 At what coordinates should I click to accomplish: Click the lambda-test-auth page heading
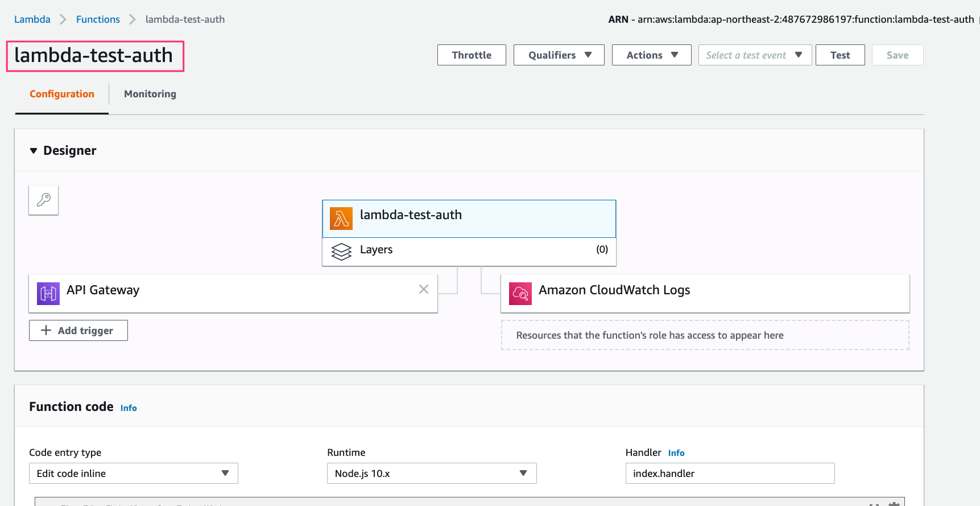pyautogui.click(x=94, y=56)
